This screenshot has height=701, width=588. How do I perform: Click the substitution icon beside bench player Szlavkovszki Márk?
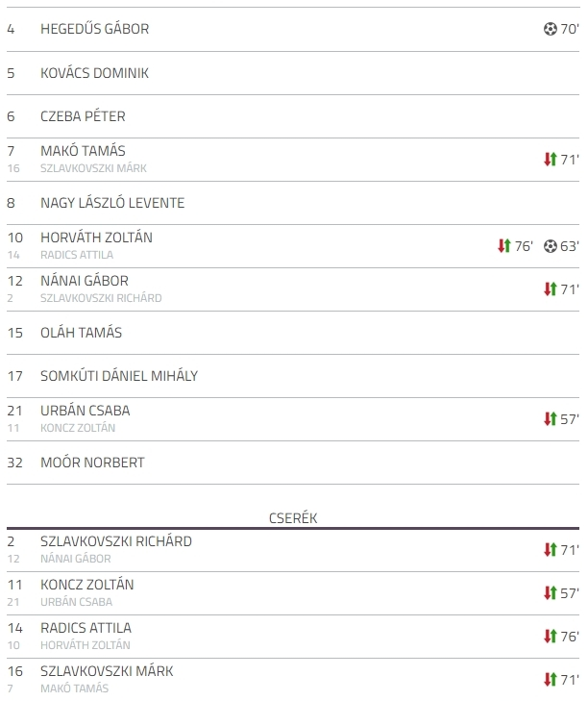click(x=550, y=680)
